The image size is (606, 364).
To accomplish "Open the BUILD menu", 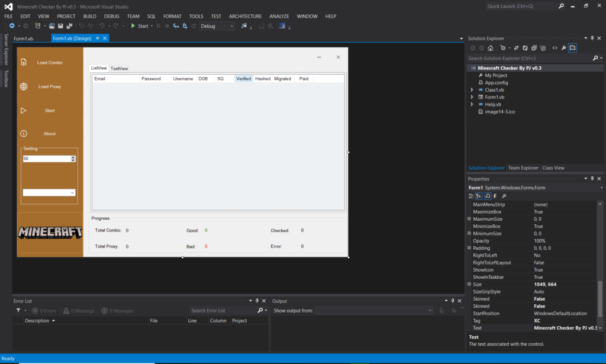I will coord(90,16).
